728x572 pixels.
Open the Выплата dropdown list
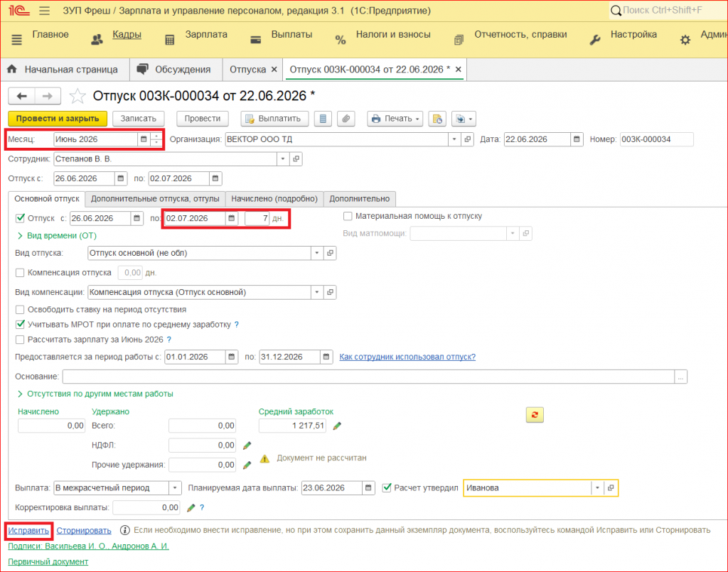coord(175,488)
